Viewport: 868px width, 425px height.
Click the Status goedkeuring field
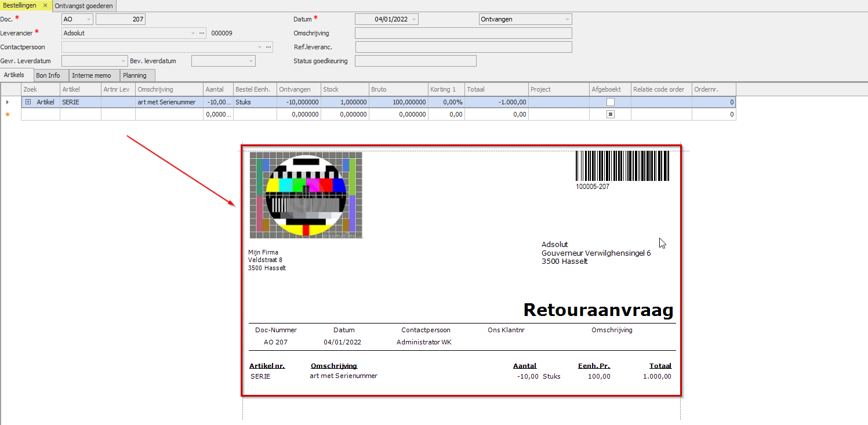pyautogui.click(x=415, y=61)
